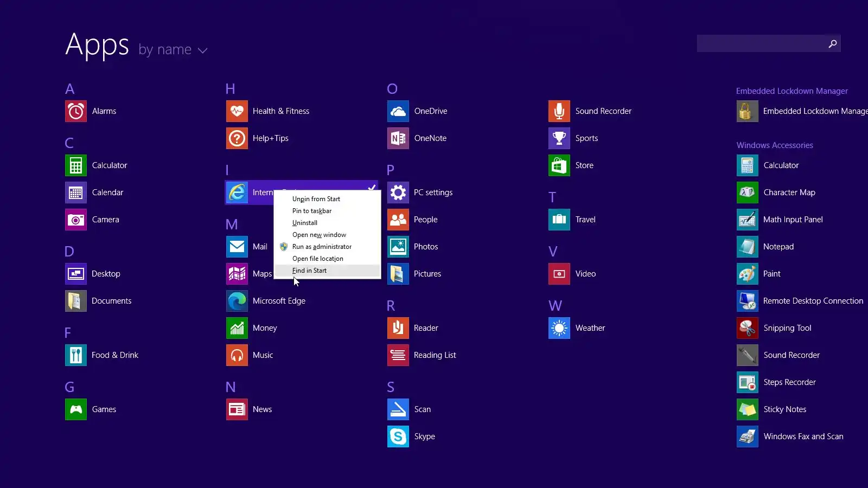Screen dimensions: 868x488
Task: Click the letter S group heading
Action: [x=391, y=387]
